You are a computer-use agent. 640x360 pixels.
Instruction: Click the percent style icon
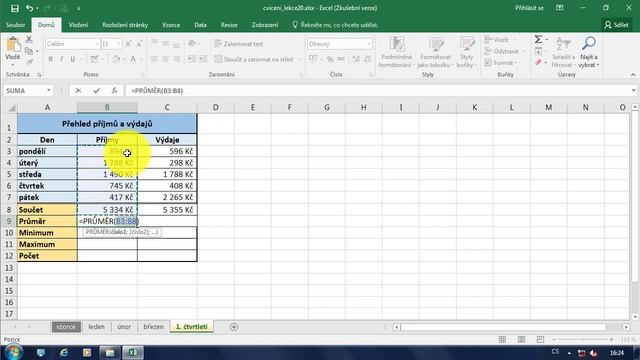tap(330, 59)
